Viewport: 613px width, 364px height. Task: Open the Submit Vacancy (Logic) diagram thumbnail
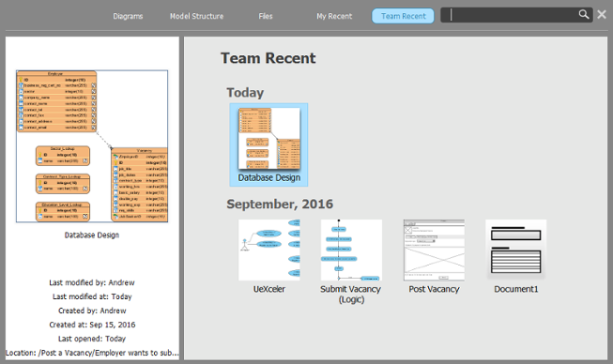click(x=351, y=250)
